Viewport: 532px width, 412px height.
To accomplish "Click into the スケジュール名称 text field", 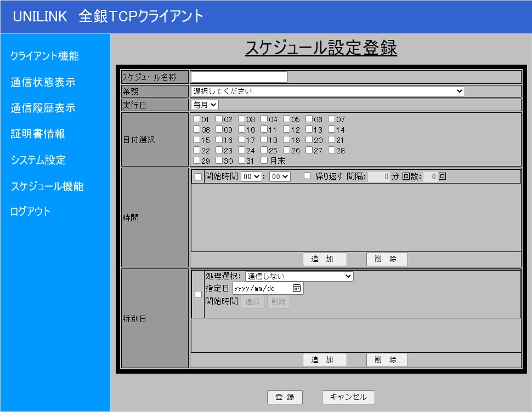I will 239,77.
